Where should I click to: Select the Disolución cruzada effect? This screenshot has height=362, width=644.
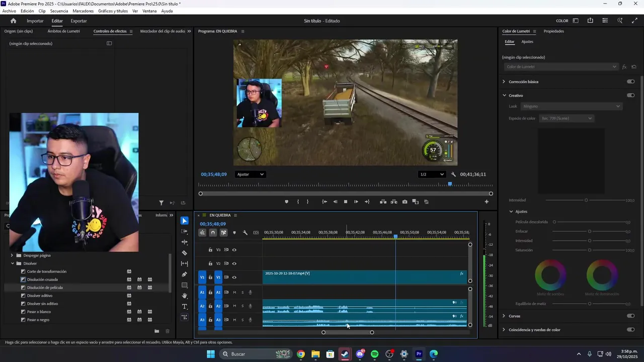point(42,280)
